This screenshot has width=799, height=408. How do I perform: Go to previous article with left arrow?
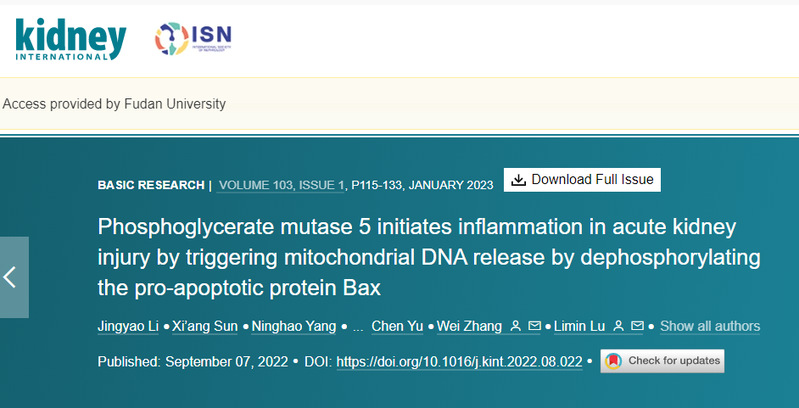(x=12, y=277)
